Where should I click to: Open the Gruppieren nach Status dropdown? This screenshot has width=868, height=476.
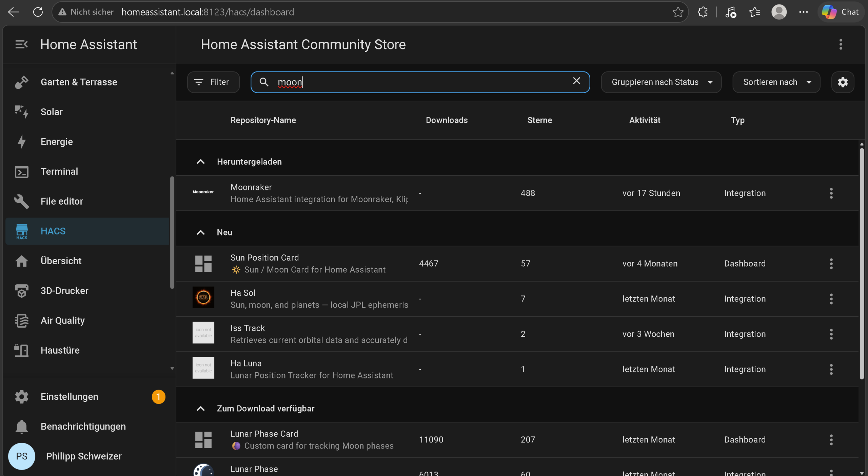pos(661,82)
